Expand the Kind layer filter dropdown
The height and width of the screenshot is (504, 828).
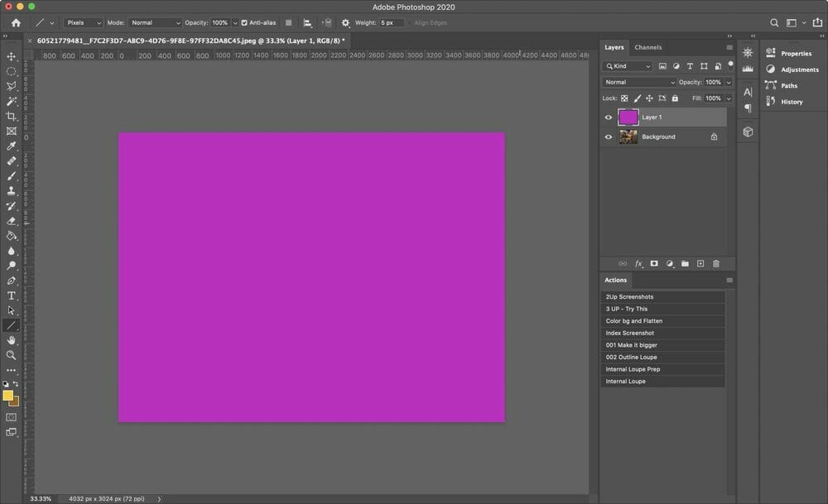pyautogui.click(x=628, y=66)
